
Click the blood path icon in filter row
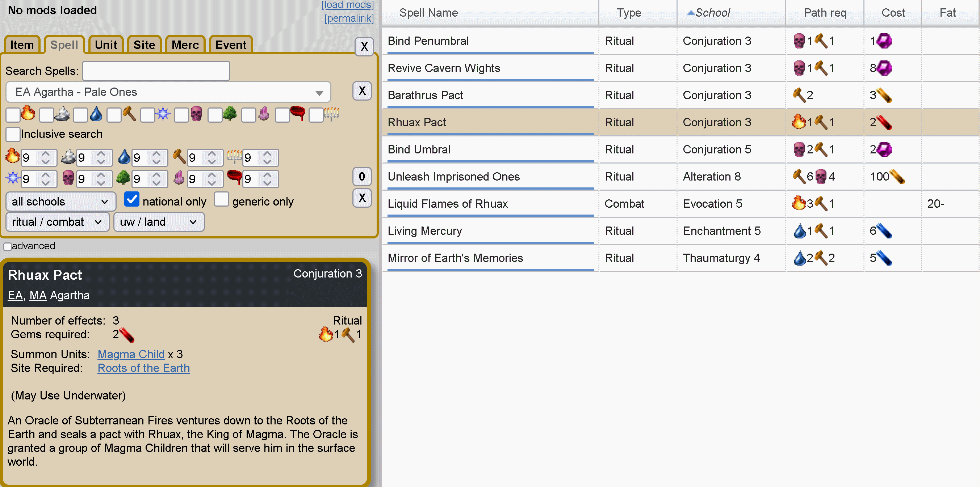coord(297,113)
